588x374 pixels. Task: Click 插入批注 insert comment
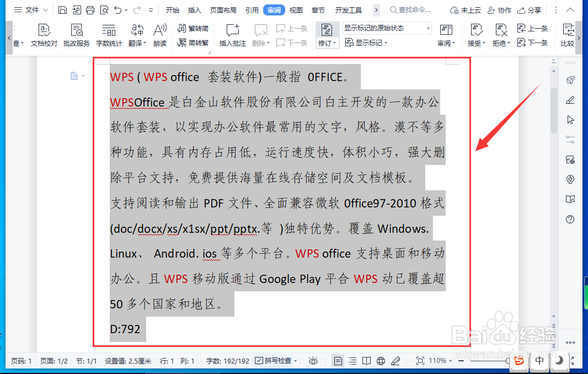[x=233, y=35]
